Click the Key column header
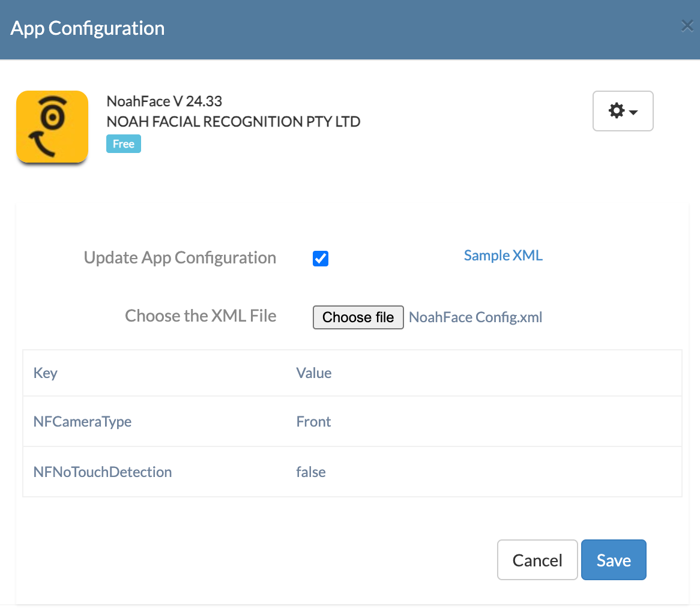The width and height of the screenshot is (700, 612). click(46, 373)
